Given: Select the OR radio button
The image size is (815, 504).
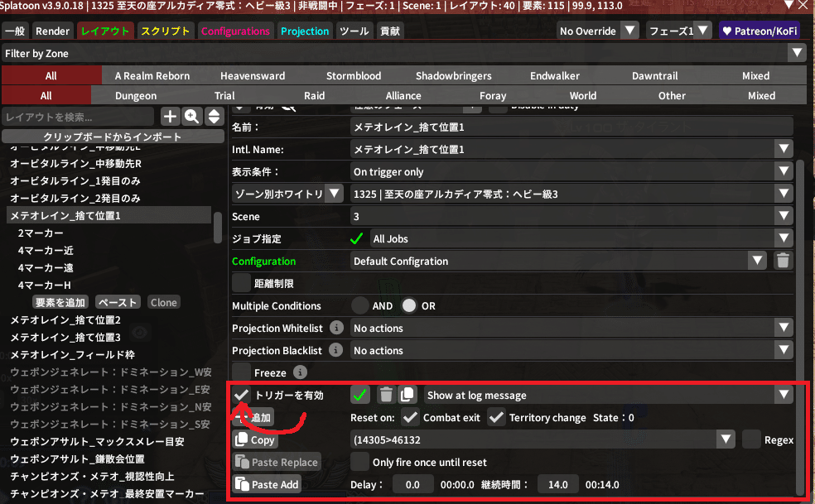Looking at the screenshot, I should pos(409,305).
